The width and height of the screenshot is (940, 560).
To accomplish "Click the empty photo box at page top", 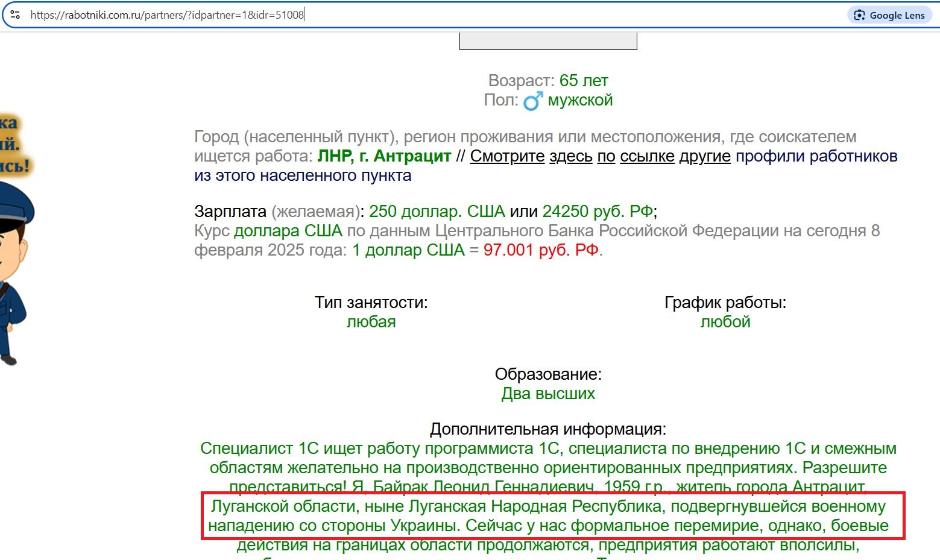I will click(x=548, y=41).
